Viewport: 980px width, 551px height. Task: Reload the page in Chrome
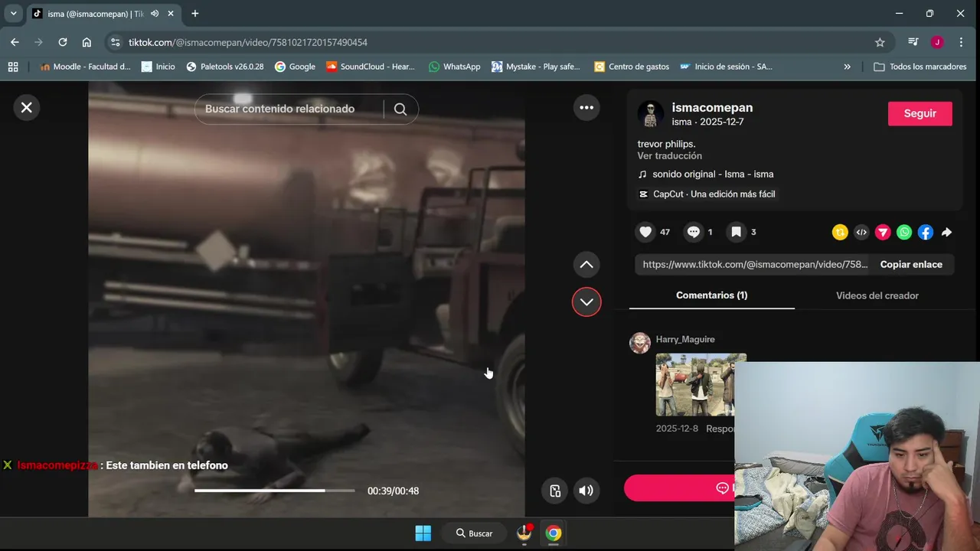[63, 42]
